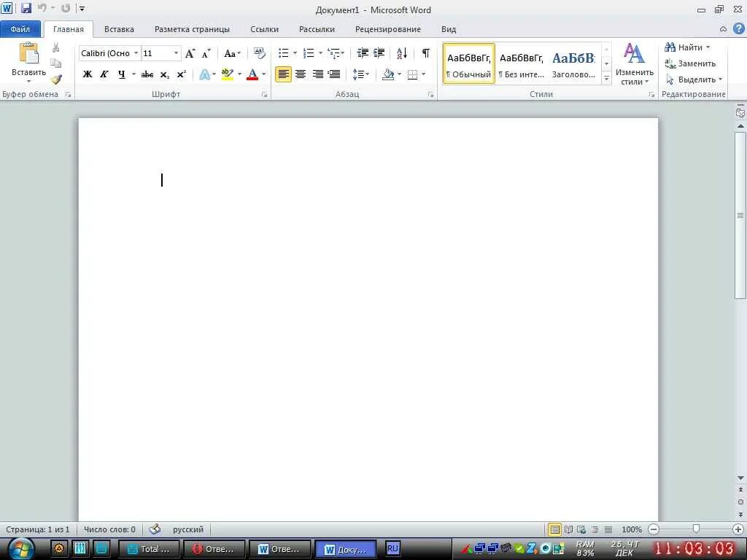Zoom in with the plus button
This screenshot has height=560, width=747.
(x=738, y=529)
